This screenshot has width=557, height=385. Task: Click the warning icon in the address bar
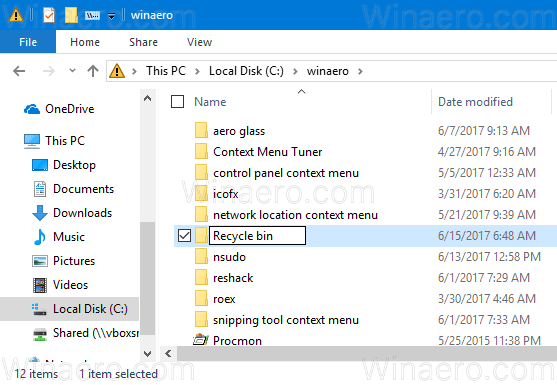click(x=117, y=71)
